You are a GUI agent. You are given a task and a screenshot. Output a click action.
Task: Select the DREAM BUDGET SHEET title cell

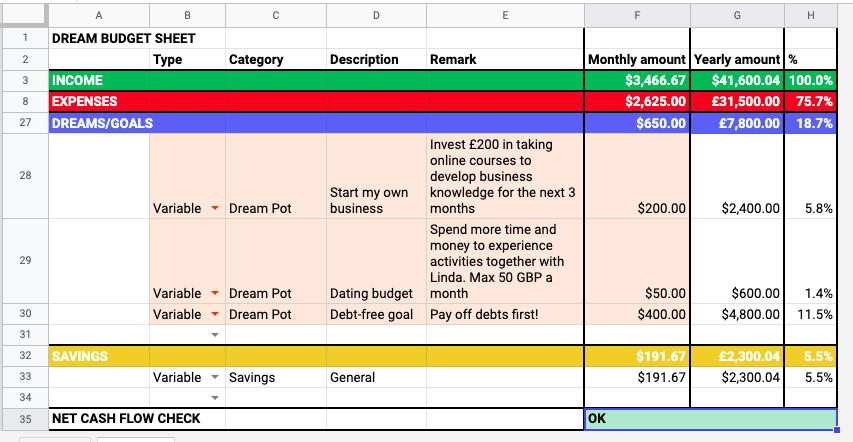(x=124, y=38)
